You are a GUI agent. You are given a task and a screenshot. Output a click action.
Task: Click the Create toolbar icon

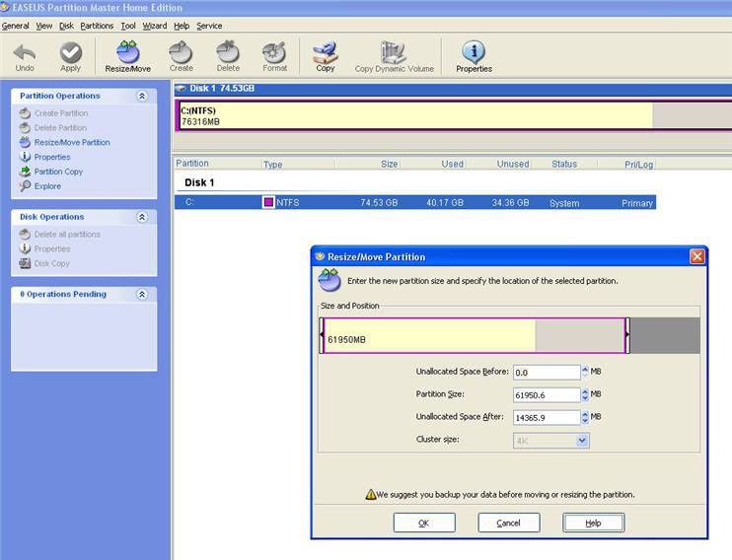pyautogui.click(x=182, y=57)
